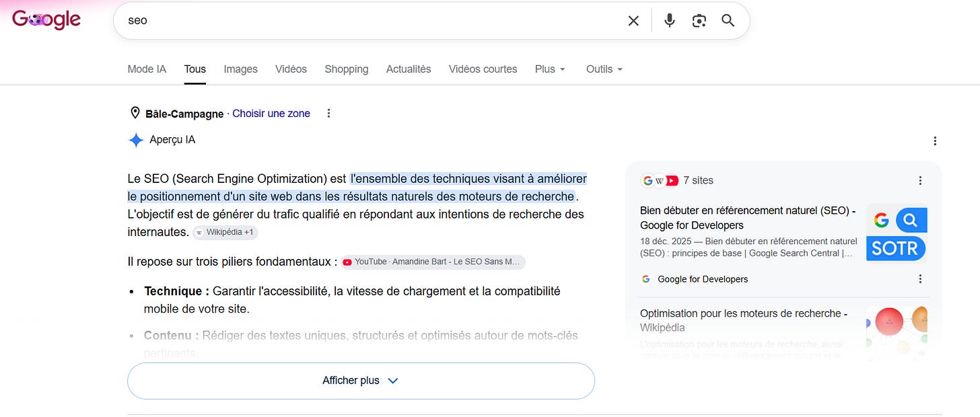Open the YouTube Amandine Bart source chip
The width and height of the screenshot is (980, 417).
click(433, 262)
